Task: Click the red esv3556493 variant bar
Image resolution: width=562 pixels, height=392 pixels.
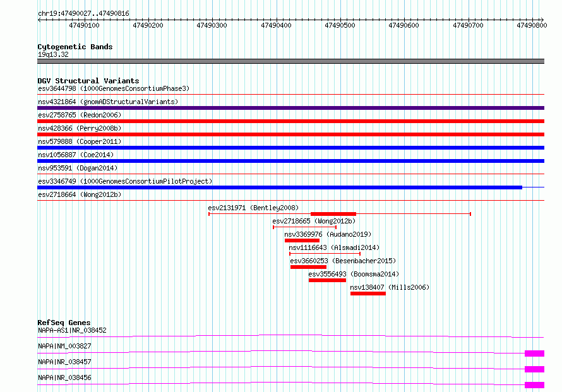Action: [x=327, y=280]
